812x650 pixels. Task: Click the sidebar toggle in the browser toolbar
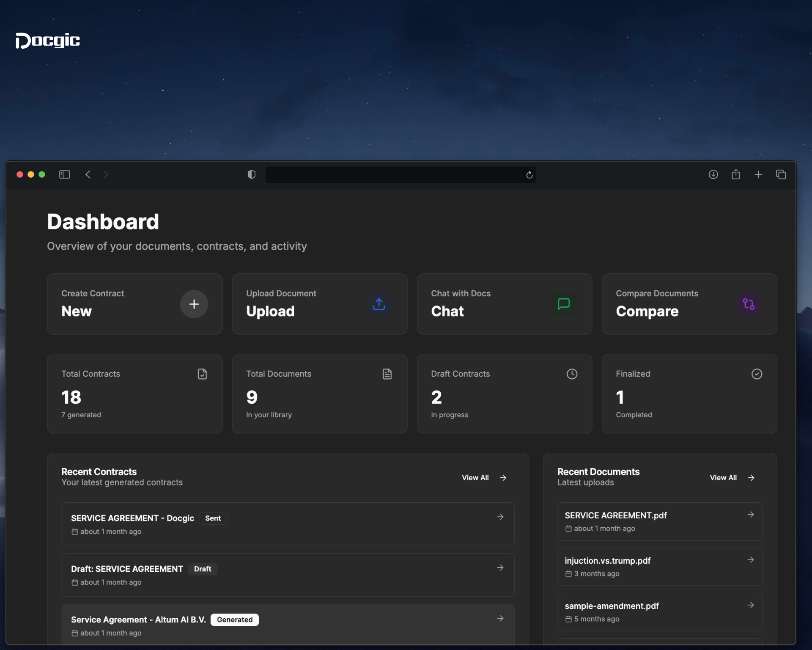coord(64,174)
